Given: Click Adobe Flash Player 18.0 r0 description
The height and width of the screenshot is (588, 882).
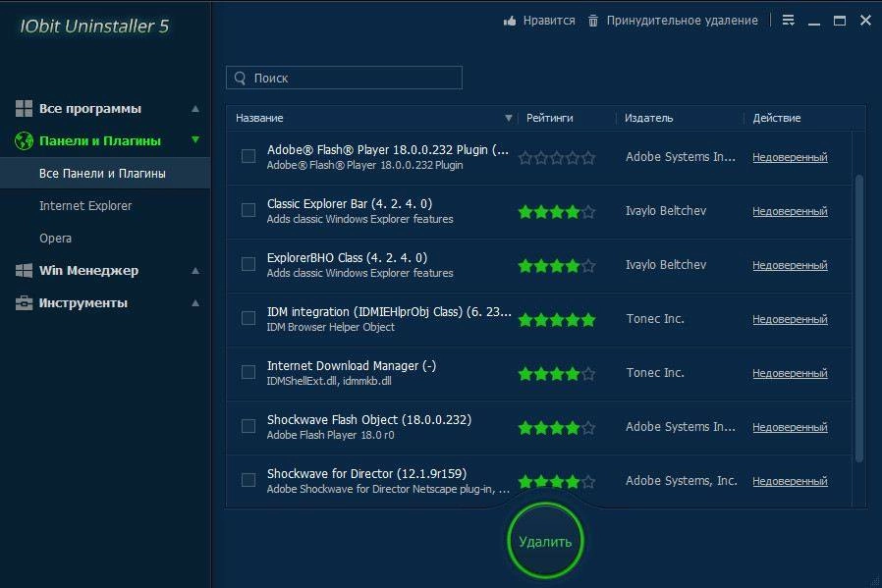Looking at the screenshot, I should coord(330,435).
